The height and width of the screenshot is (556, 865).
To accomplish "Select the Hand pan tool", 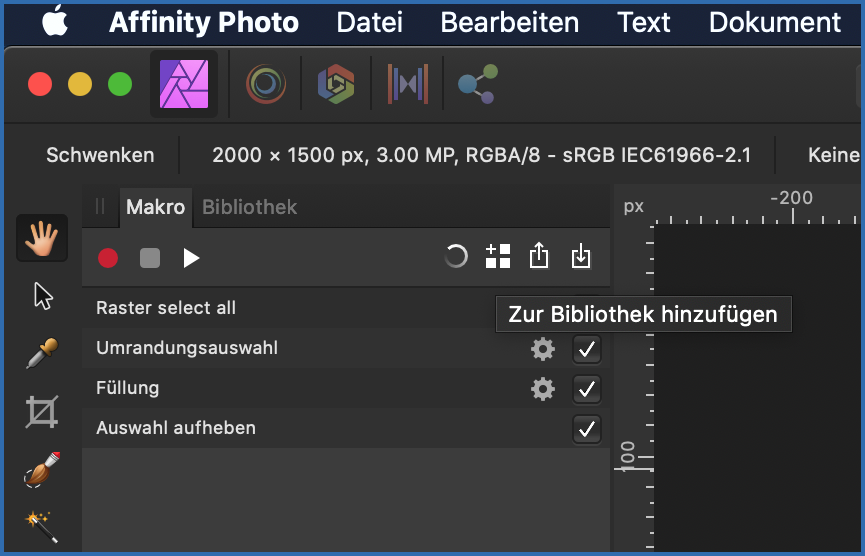I will coord(42,238).
